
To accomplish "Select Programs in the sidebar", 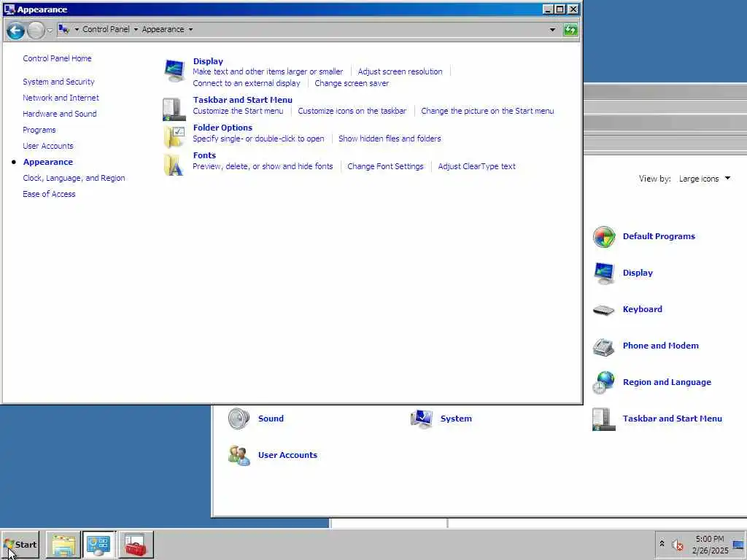I will tap(39, 130).
